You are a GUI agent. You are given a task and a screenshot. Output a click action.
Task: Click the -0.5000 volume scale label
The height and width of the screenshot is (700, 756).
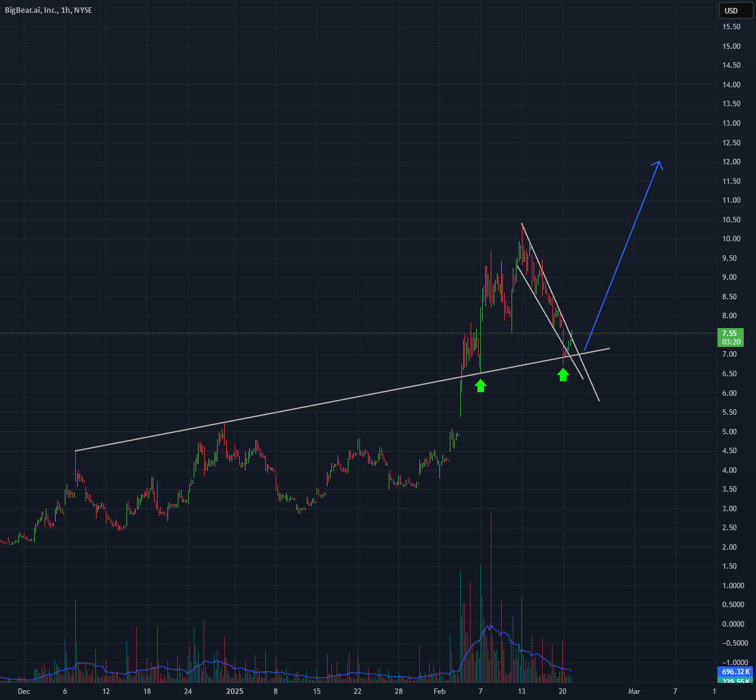coord(735,643)
